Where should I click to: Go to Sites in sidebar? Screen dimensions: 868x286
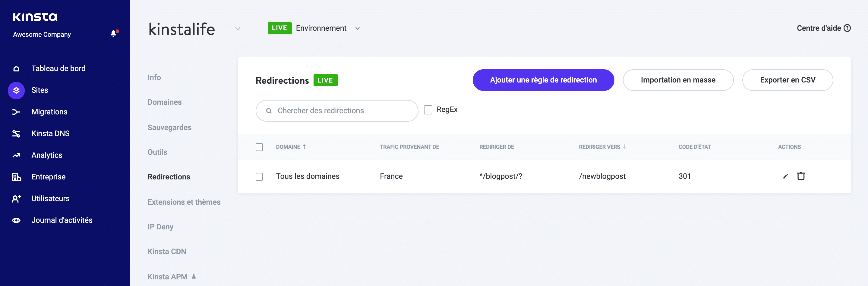[40, 90]
